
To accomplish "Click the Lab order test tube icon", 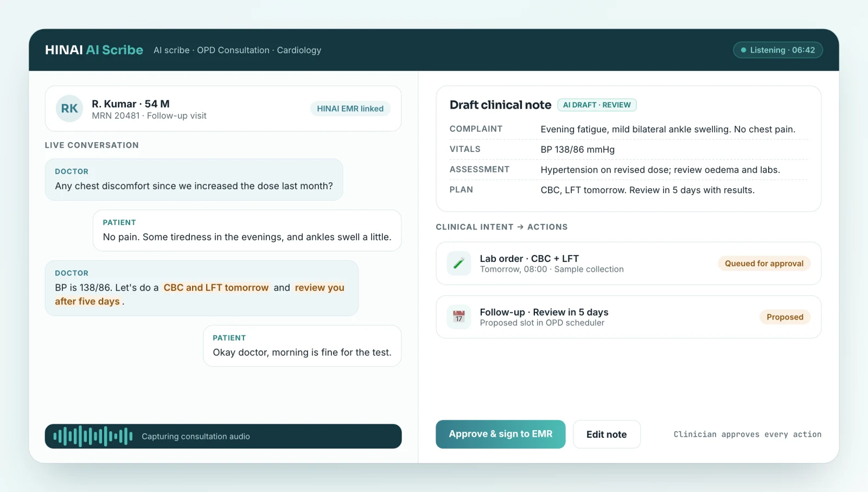I will click(x=459, y=264).
